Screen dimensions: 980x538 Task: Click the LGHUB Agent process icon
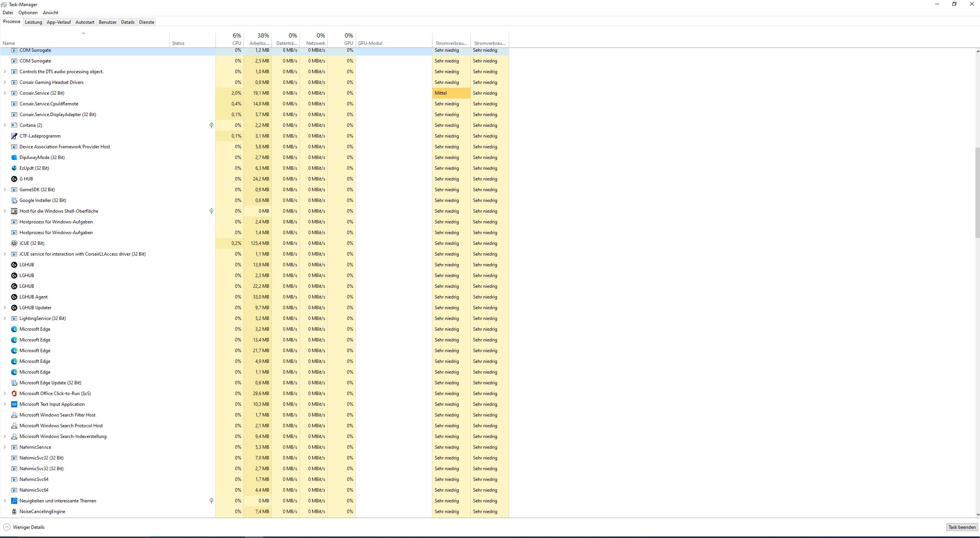(x=14, y=297)
